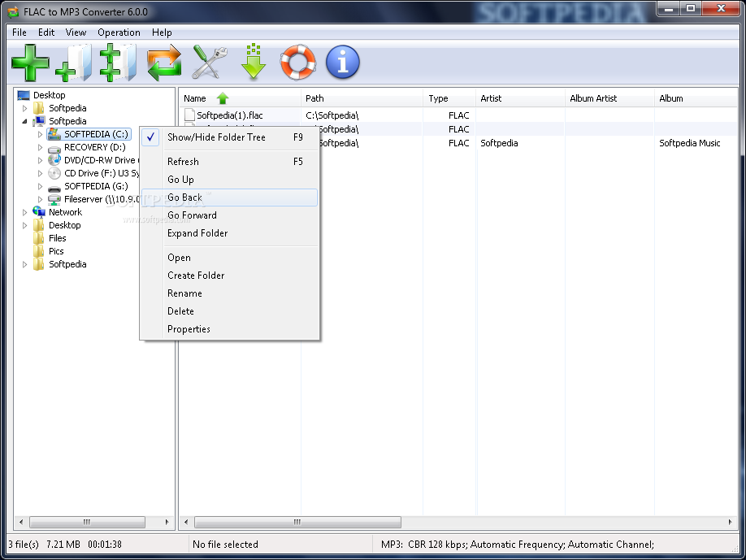
Task: Click the Softpedia(1).flac file icon
Action: tap(189, 115)
